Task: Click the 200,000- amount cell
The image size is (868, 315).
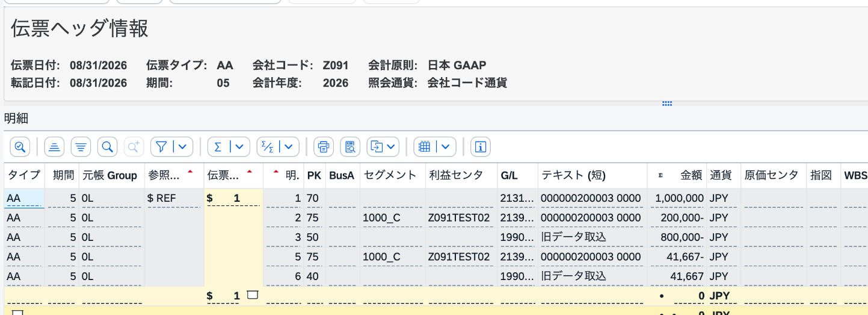Action: (x=677, y=217)
